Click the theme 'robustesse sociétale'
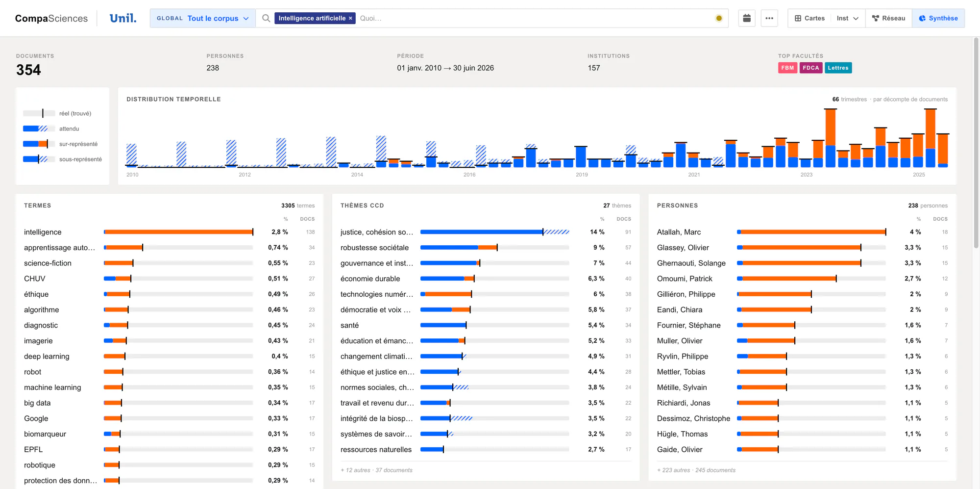 374,248
